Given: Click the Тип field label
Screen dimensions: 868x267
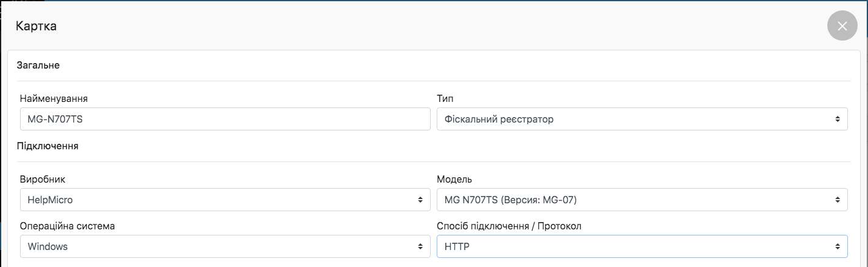Looking at the screenshot, I should (445, 98).
